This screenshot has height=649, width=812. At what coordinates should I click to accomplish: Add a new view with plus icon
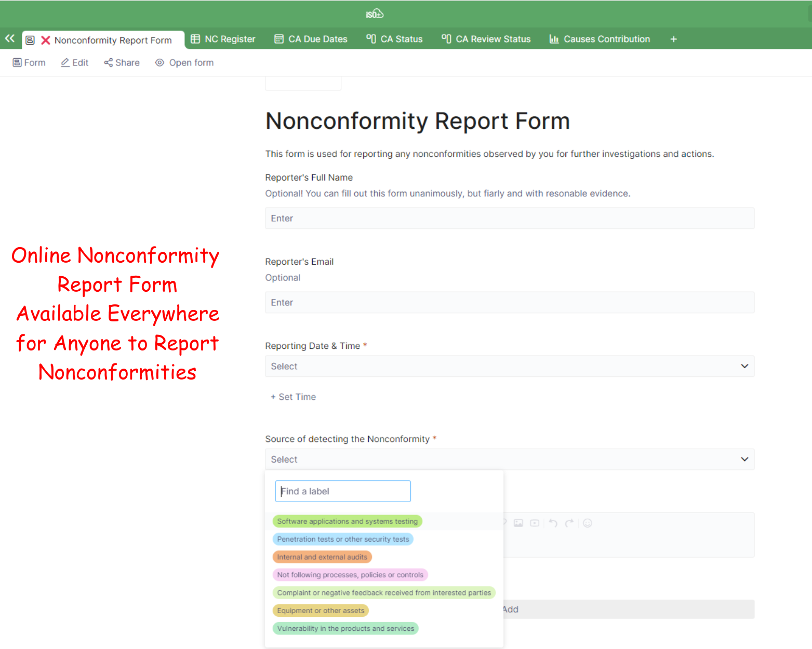click(673, 39)
